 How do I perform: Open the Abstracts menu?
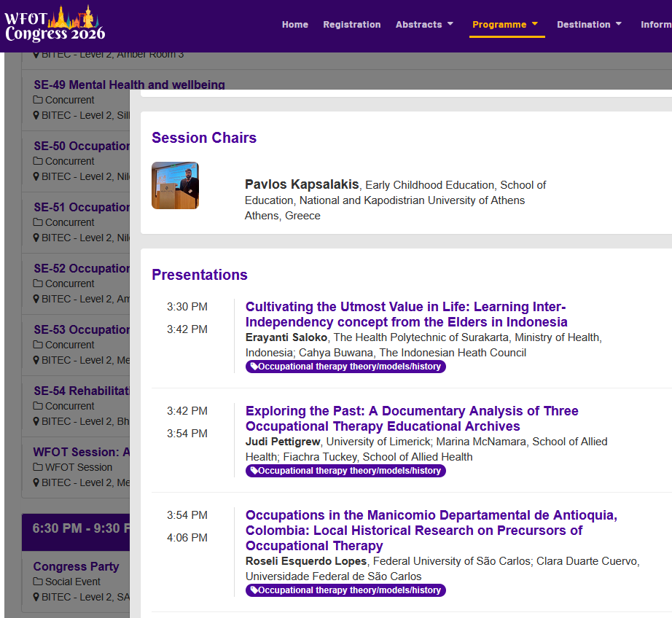click(418, 25)
